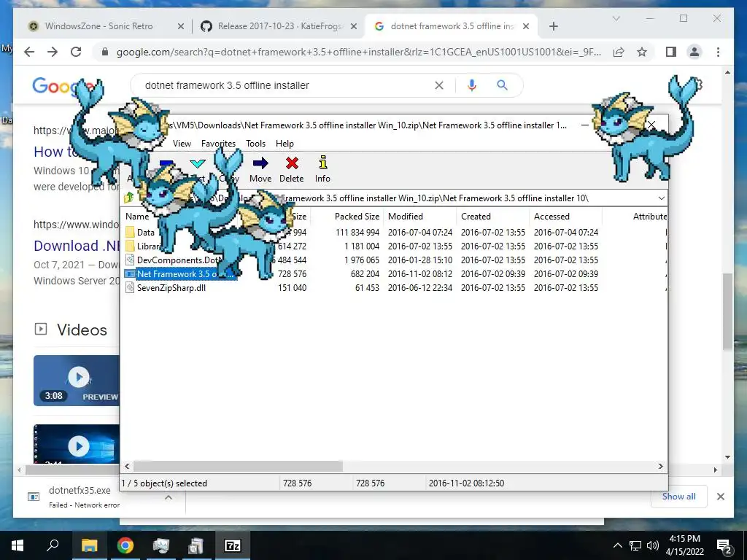Viewport: 747px width, 560px height.
Task: Open Chrome tab search chevron
Action: 616,18
